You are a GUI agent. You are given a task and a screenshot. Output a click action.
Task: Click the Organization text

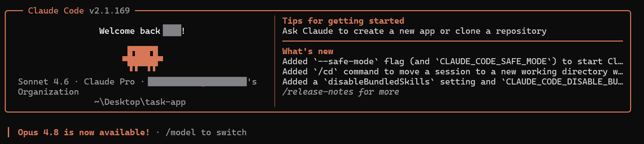pos(48,92)
